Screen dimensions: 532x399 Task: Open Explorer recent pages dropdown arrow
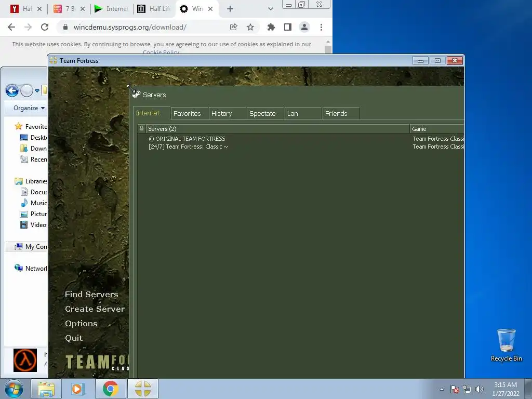(x=37, y=90)
